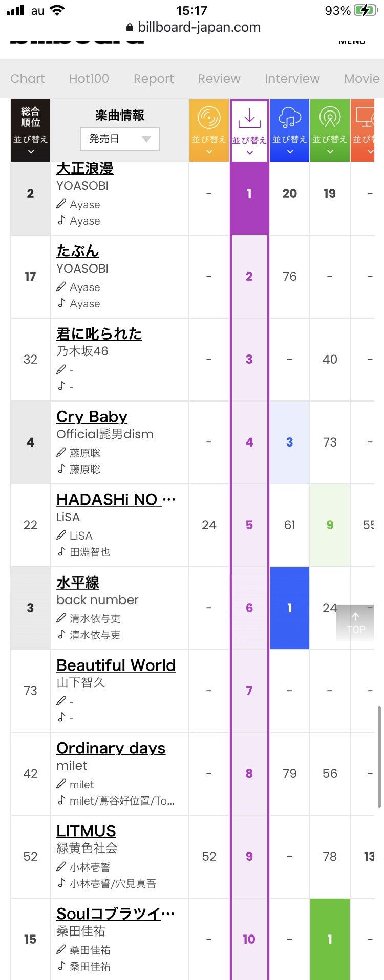The height and width of the screenshot is (980, 384).
Task: Open the 発売日 dropdown selector
Action: [120, 139]
